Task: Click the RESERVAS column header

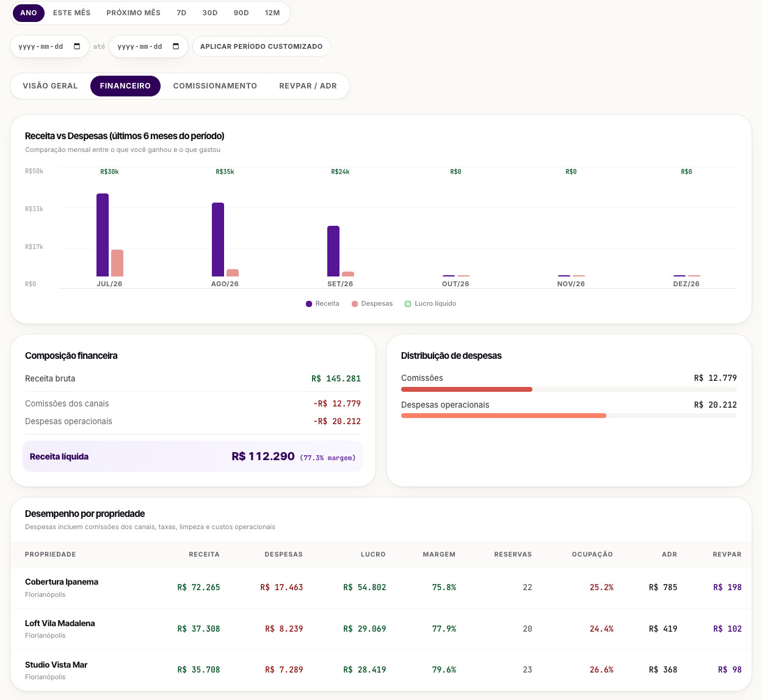Action: 513,554
